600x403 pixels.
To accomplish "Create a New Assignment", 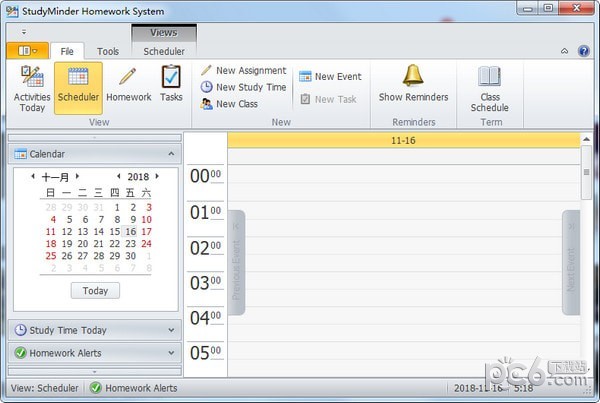I will (x=243, y=70).
